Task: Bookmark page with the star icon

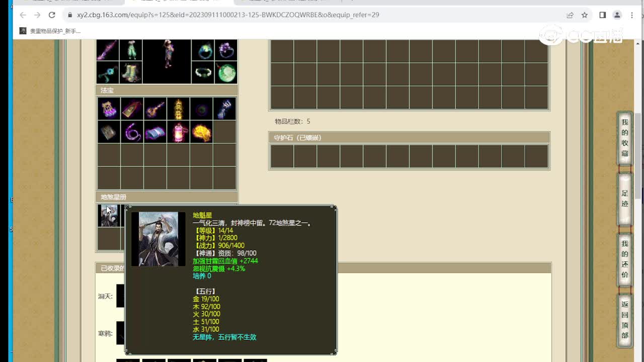Action: click(585, 15)
